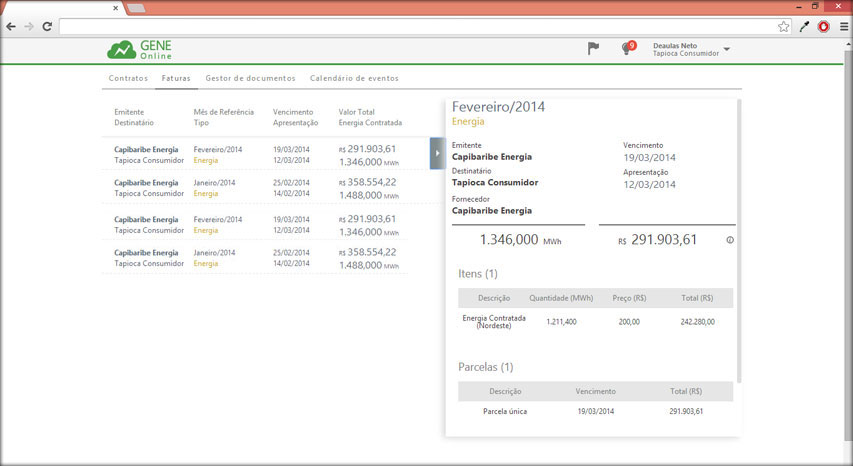853x466 pixels.
Task: Close the current browser tab
Action: click(x=115, y=8)
